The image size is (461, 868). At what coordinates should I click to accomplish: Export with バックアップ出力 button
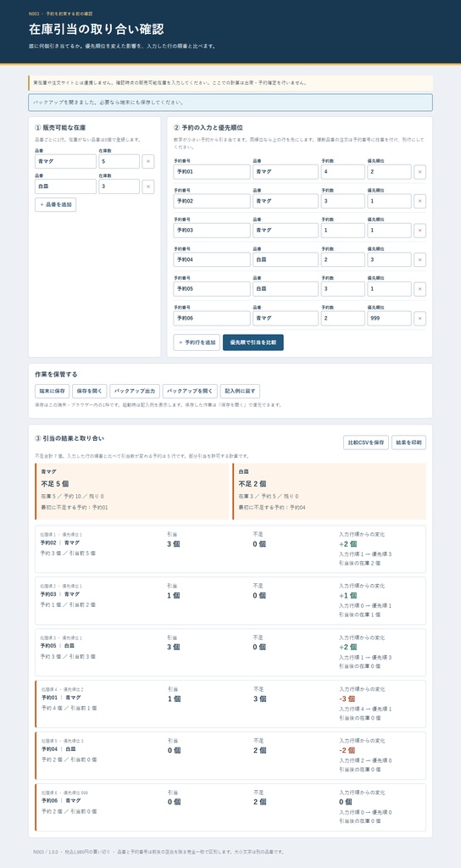pos(135,391)
